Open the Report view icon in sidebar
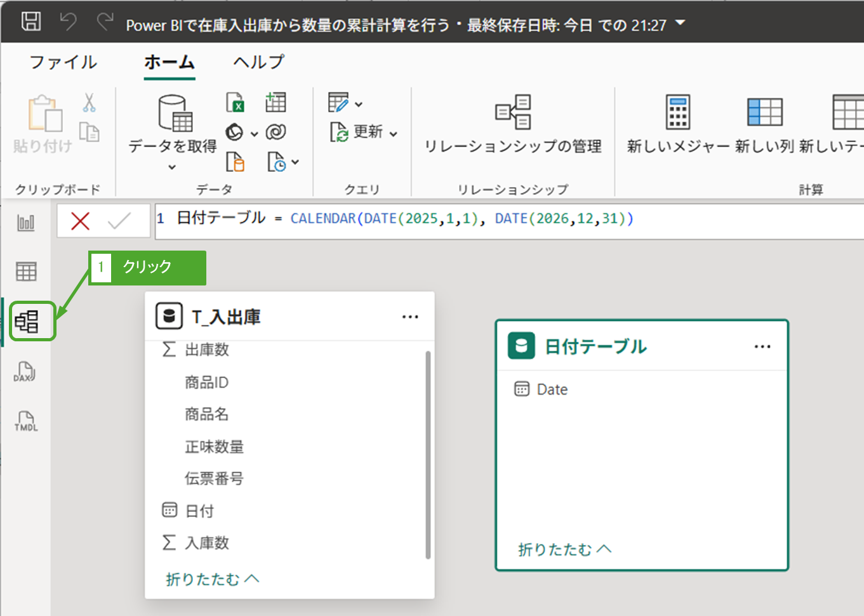The image size is (864, 616). (26, 223)
